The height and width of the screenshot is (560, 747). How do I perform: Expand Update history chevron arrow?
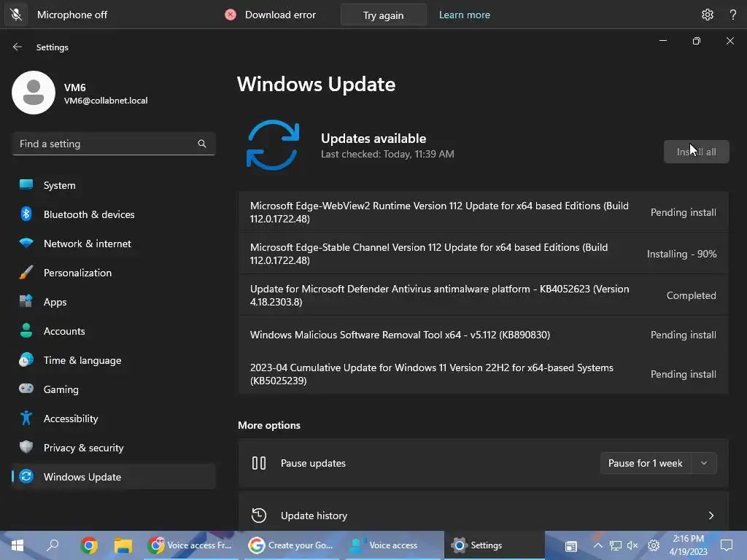click(711, 516)
